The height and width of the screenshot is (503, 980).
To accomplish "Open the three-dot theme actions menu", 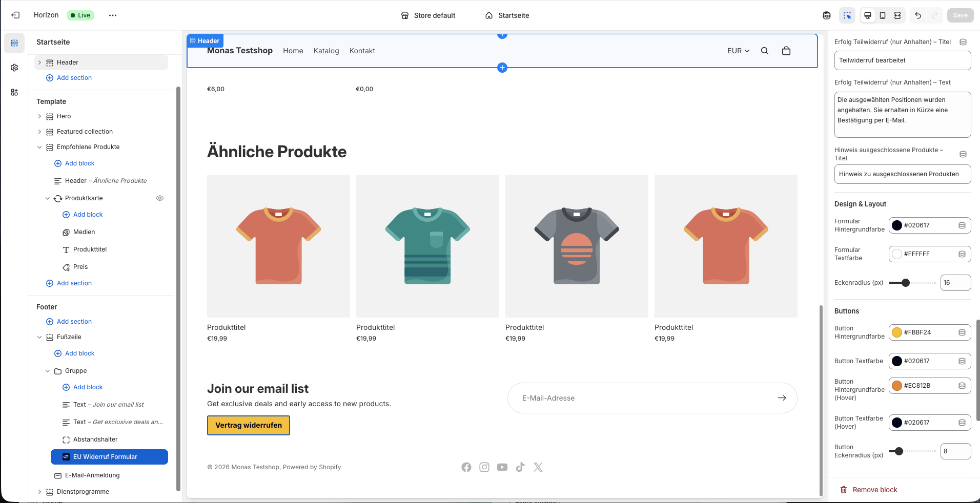I will [x=113, y=15].
